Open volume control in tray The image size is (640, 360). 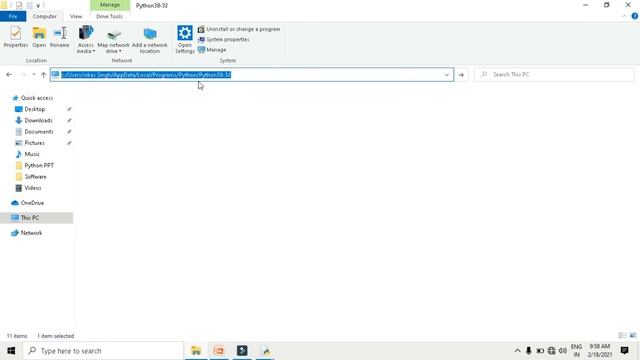(x=563, y=351)
